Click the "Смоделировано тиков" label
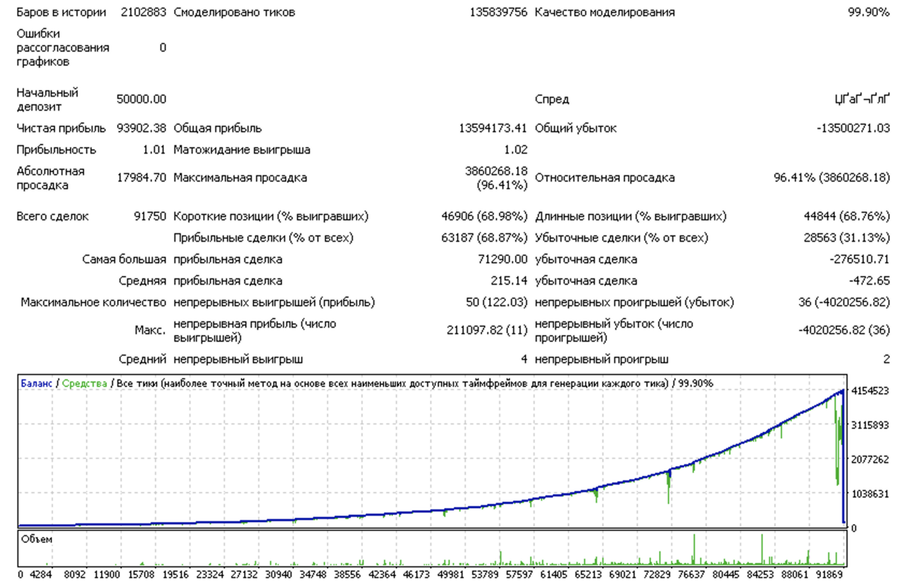Screen dimensions: 909x588 click(x=234, y=12)
